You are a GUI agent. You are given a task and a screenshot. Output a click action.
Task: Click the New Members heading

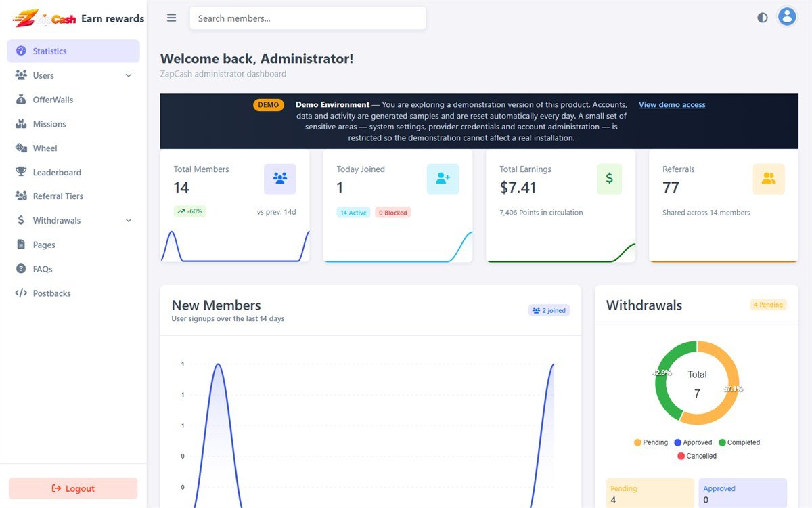click(x=216, y=305)
